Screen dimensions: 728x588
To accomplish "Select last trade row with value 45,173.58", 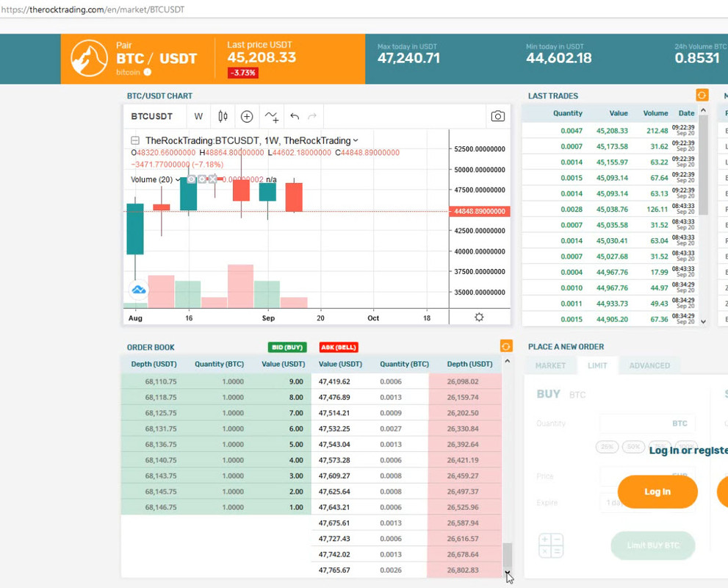I will pos(610,146).
